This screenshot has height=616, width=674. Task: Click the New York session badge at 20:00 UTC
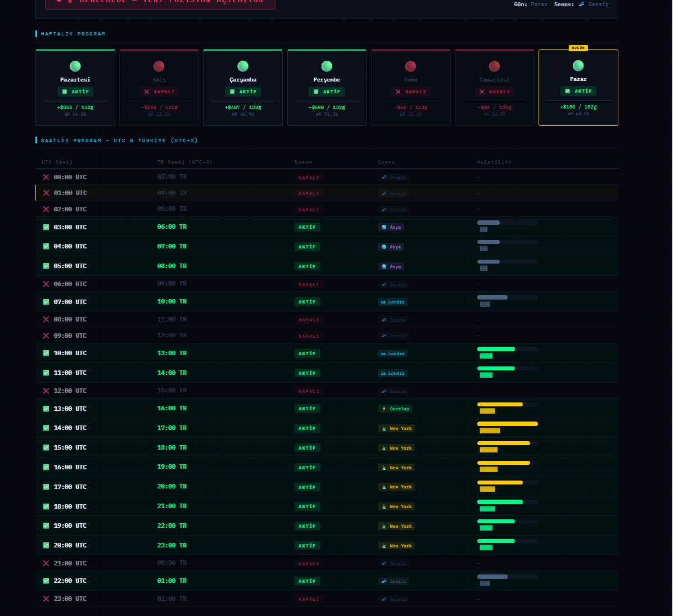tap(396, 546)
